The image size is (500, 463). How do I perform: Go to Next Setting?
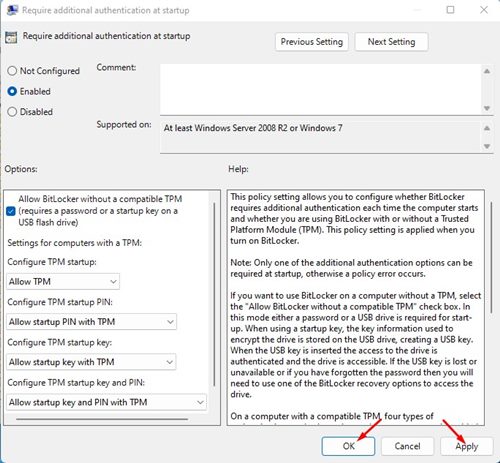click(391, 42)
